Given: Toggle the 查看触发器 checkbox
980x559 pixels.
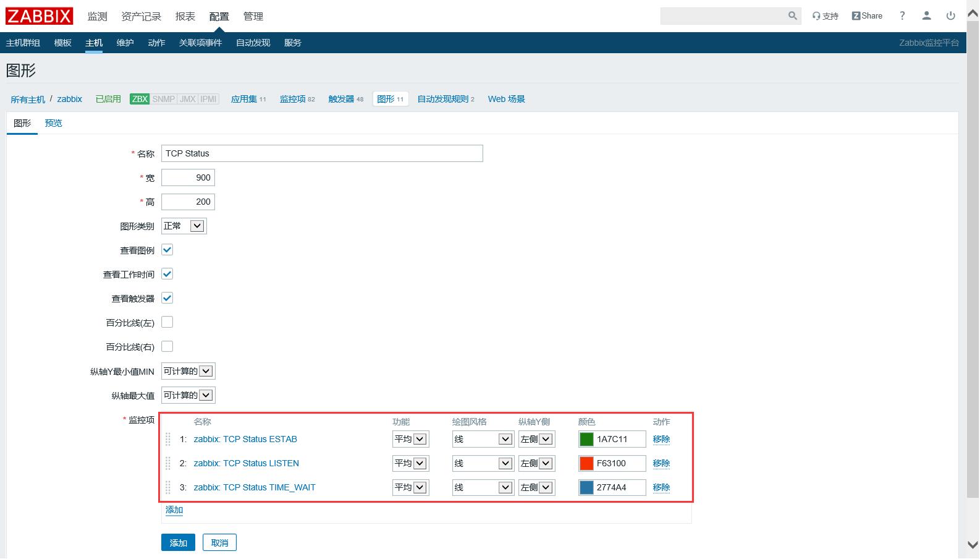Looking at the screenshot, I should pyautogui.click(x=167, y=298).
